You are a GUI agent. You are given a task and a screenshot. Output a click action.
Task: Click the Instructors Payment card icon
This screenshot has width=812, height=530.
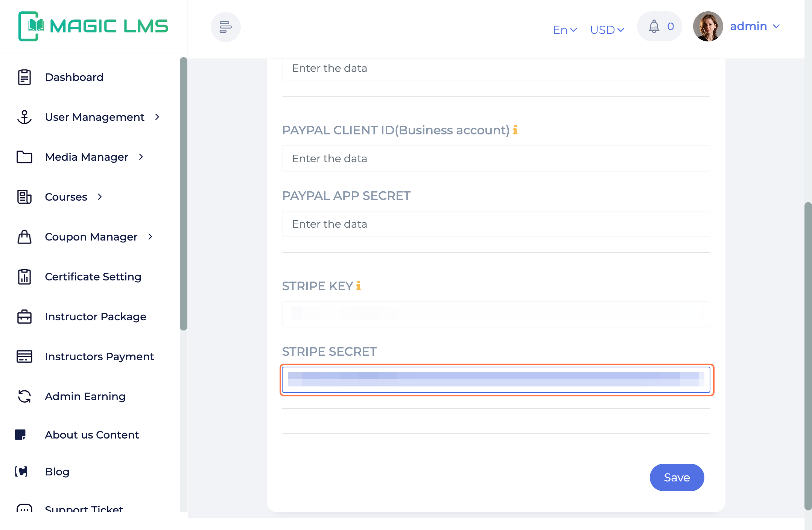[24, 356]
